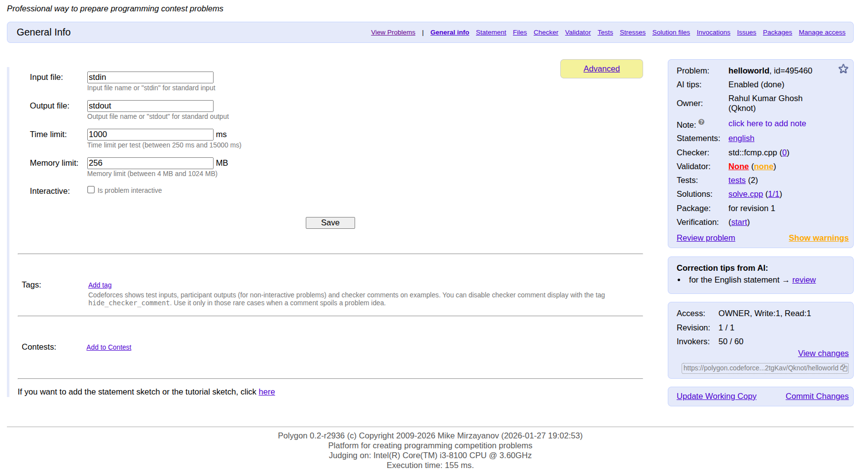
Task: Open the Tests tab in navigation
Action: point(605,33)
